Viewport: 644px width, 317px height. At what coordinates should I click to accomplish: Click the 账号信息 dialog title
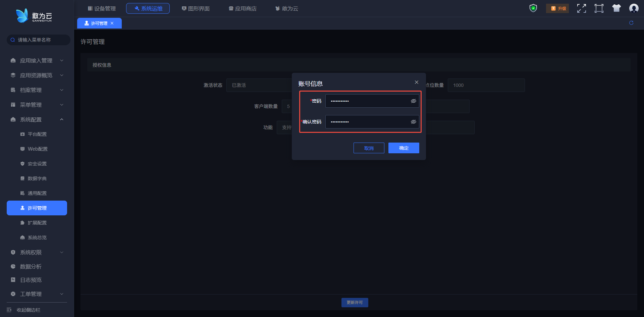[311, 84]
